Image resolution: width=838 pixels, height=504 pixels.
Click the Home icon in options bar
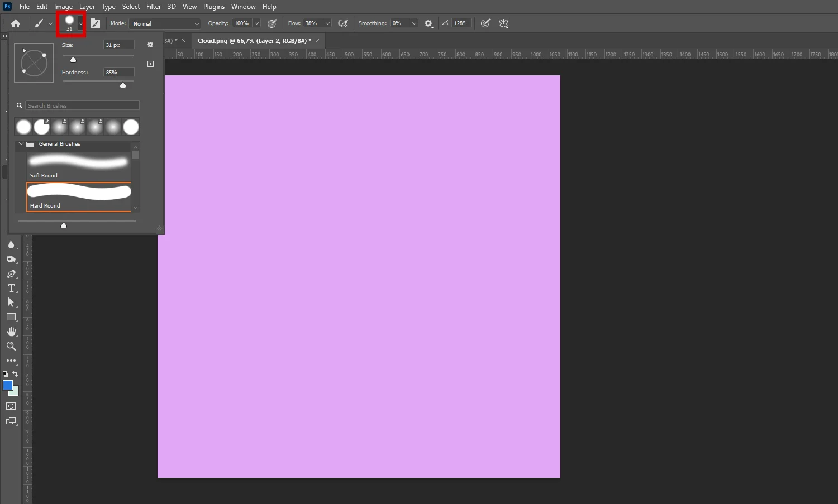(16, 23)
